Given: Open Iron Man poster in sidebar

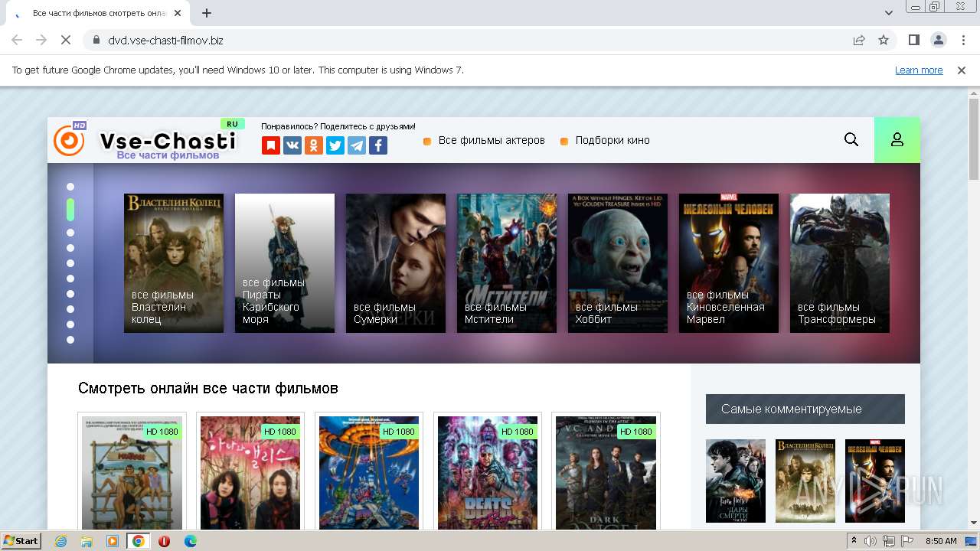Looking at the screenshot, I should tap(874, 481).
